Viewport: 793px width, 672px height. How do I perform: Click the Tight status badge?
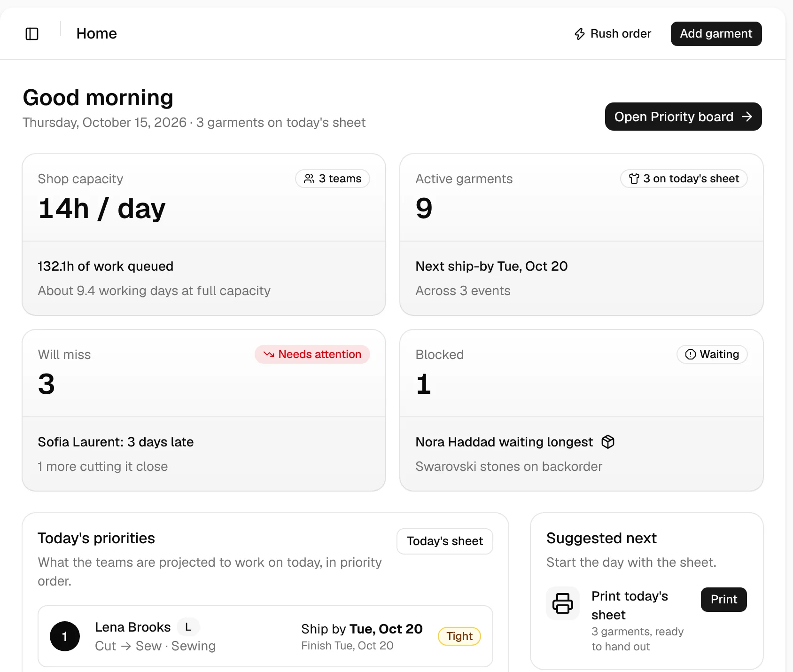pyautogui.click(x=459, y=636)
